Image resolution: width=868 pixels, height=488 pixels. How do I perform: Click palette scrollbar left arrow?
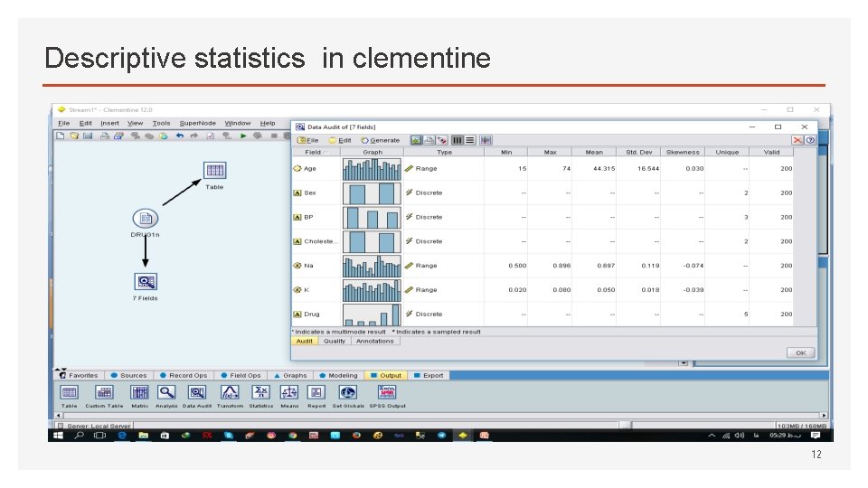tap(58, 415)
